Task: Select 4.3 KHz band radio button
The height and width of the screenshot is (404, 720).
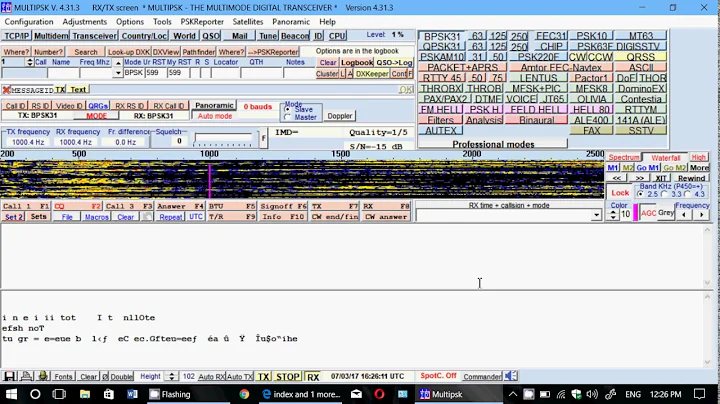Action: (687, 194)
